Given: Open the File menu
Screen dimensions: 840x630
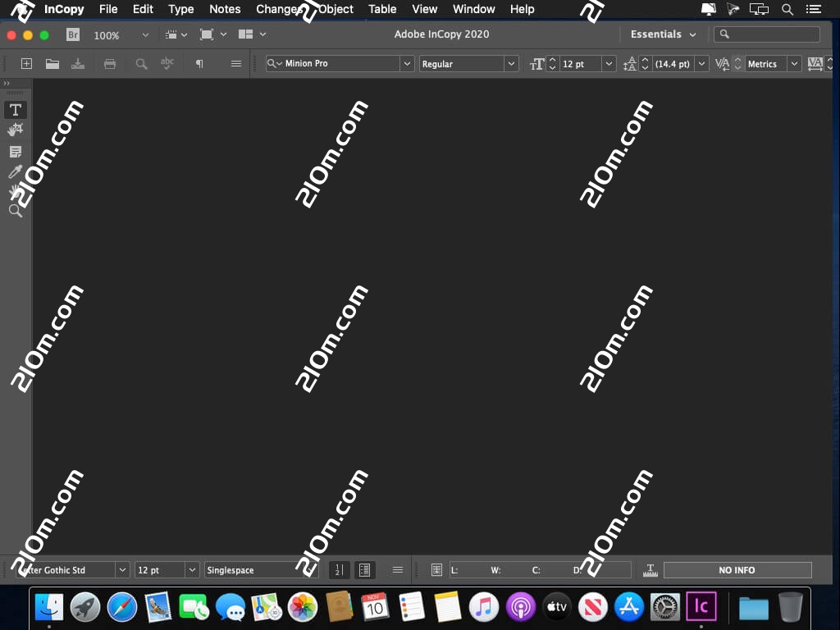Looking at the screenshot, I should pyautogui.click(x=108, y=9).
